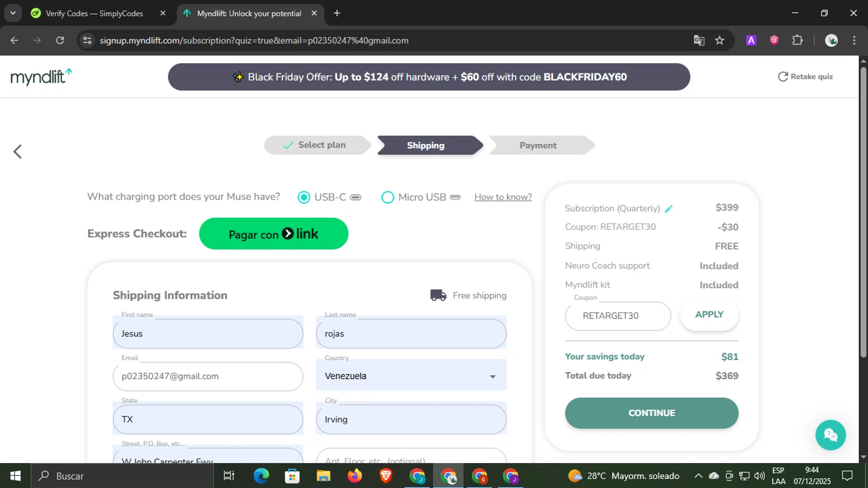This screenshot has width=868, height=488.
Task: Apply the coupon code
Action: [x=709, y=315]
